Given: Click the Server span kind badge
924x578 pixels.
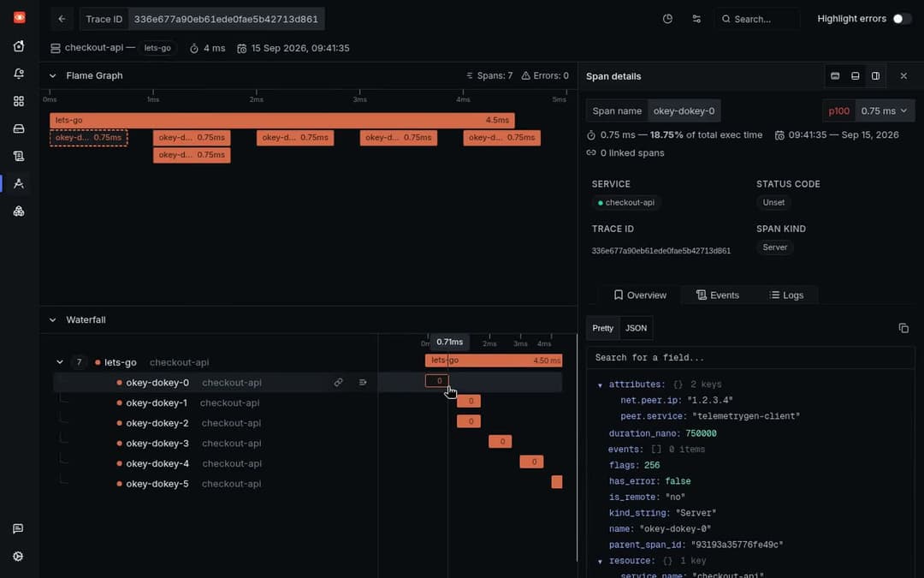Looking at the screenshot, I should [x=774, y=247].
